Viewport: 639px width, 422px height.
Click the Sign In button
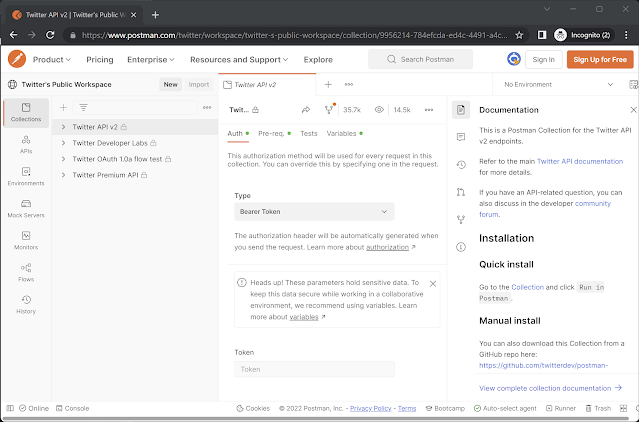[x=544, y=59]
